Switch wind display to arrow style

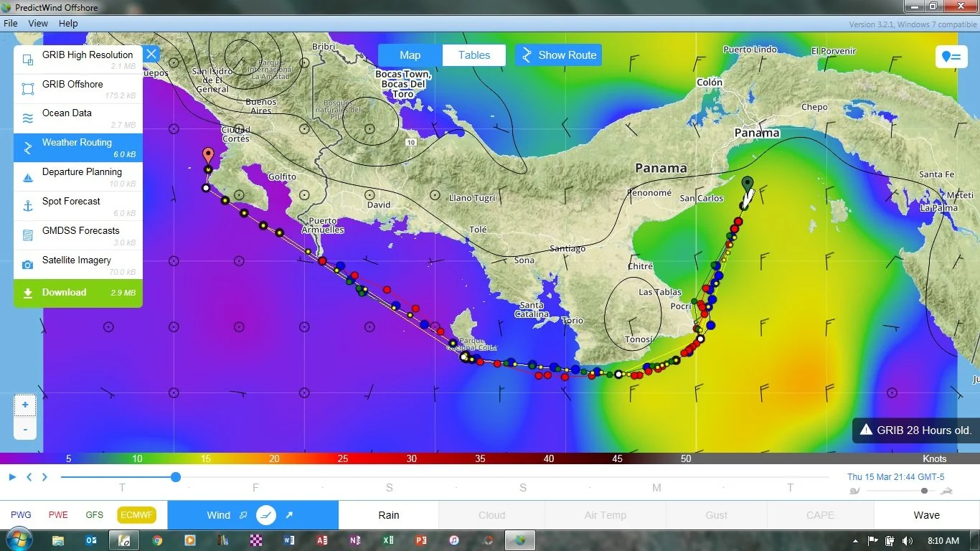click(289, 515)
